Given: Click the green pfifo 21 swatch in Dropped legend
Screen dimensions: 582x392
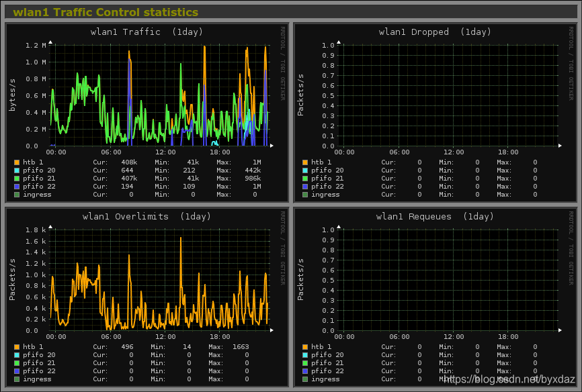Looking at the screenshot, I should point(305,179).
